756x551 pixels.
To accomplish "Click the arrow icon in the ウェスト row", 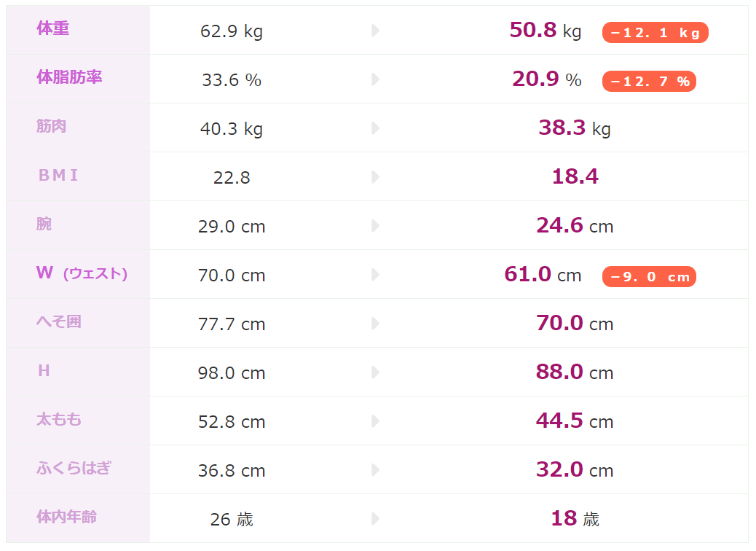I will pyautogui.click(x=376, y=275).
